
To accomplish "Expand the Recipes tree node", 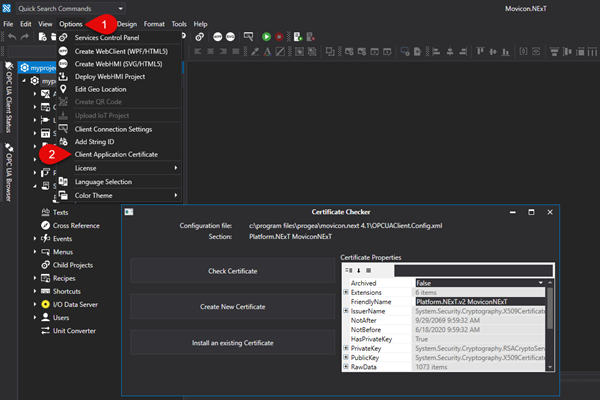I will click(x=35, y=277).
